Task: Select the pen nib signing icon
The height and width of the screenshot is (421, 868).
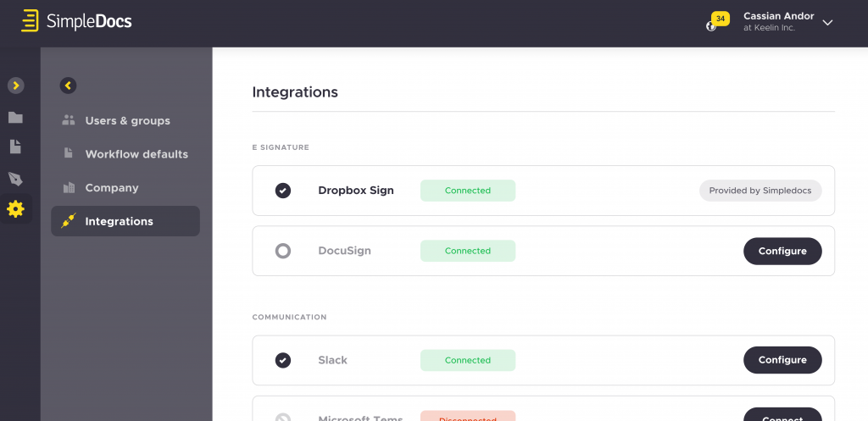Action: (x=15, y=178)
